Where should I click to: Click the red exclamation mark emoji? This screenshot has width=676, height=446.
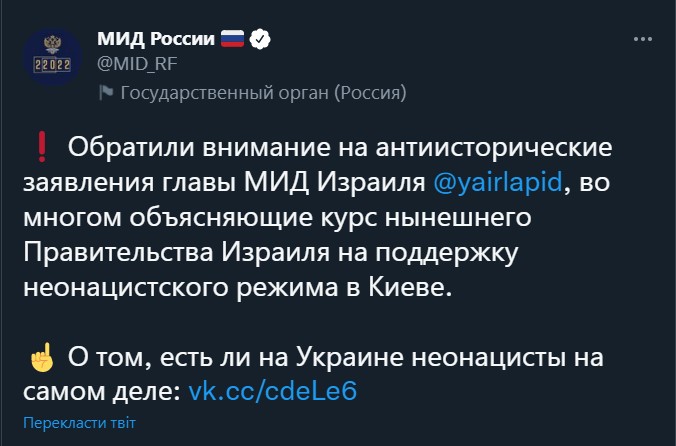[42, 147]
